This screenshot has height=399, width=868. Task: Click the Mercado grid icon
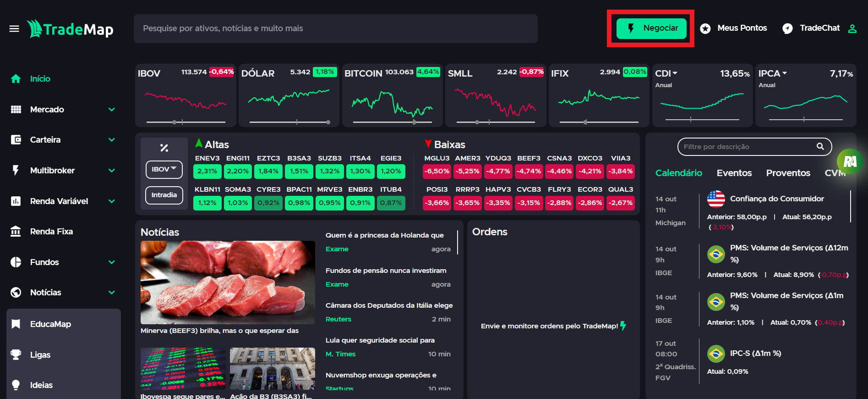(16, 110)
